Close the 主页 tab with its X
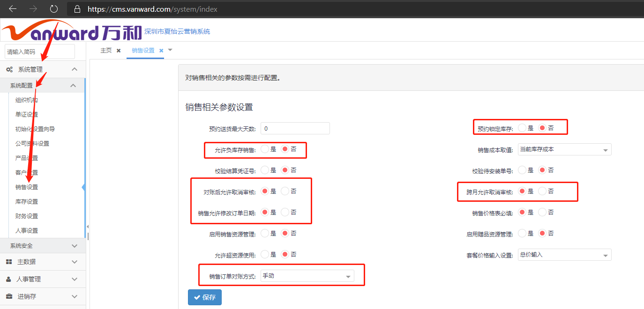The image size is (644, 309). tap(119, 51)
